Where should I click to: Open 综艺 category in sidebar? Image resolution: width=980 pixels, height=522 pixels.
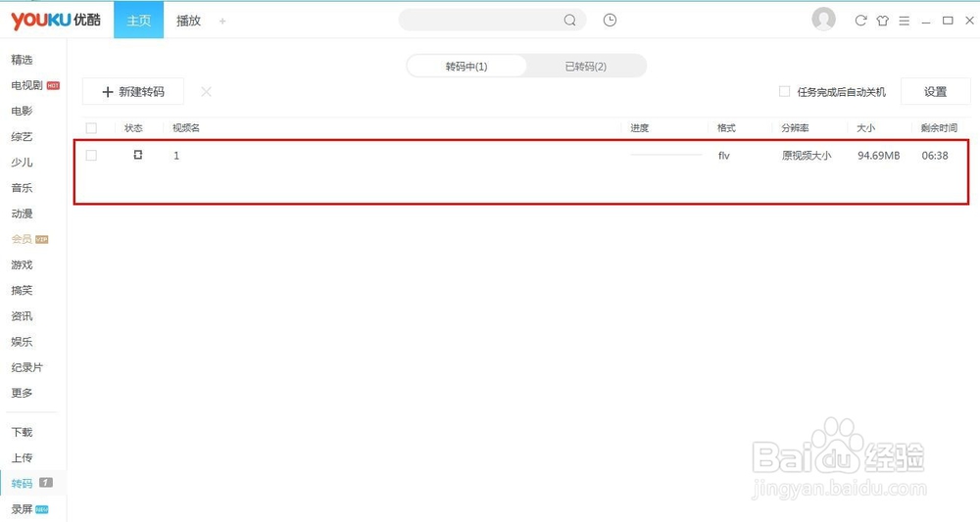22,137
